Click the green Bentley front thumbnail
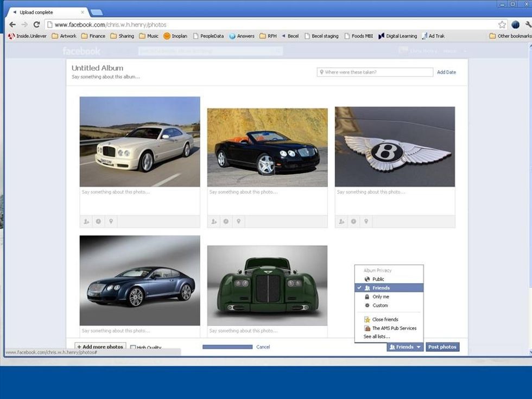This screenshot has height=399, width=532. point(267,286)
